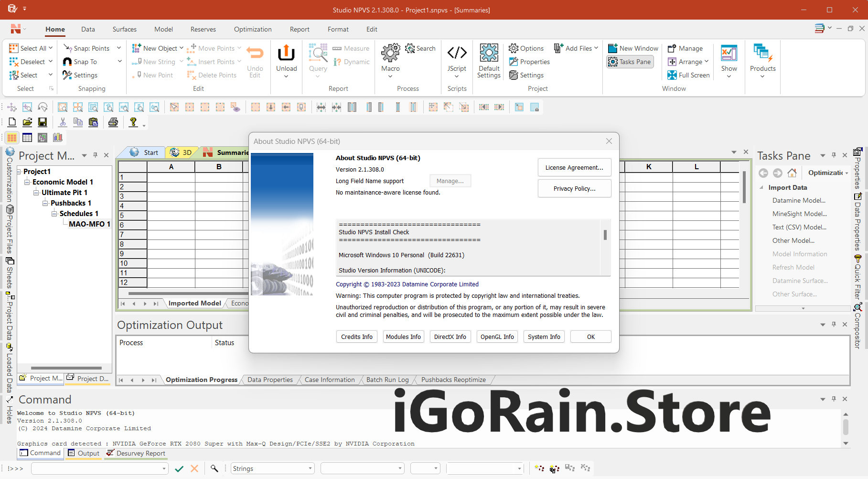
Task: Open the Strings dropdown in command bar
Action: click(310, 468)
